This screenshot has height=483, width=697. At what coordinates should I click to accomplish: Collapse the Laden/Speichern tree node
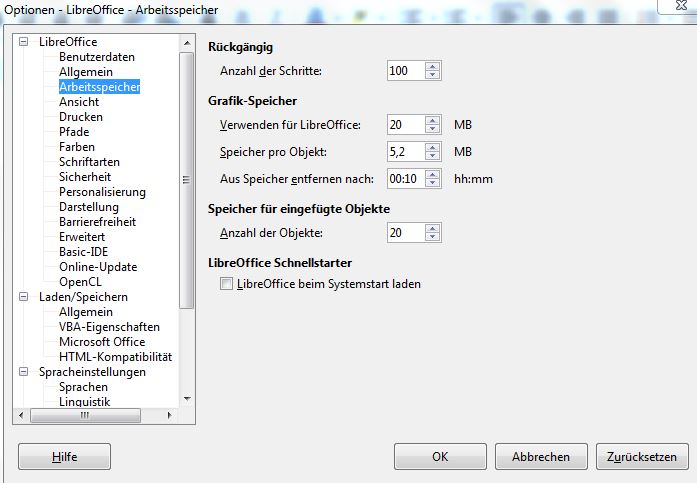coord(24,297)
